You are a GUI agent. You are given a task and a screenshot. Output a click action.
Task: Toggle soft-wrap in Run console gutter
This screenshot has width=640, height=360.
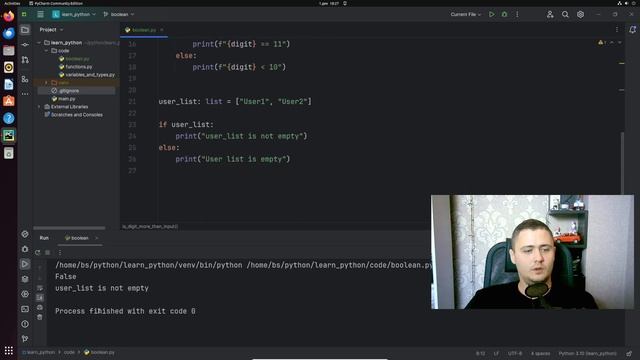click(x=40, y=288)
